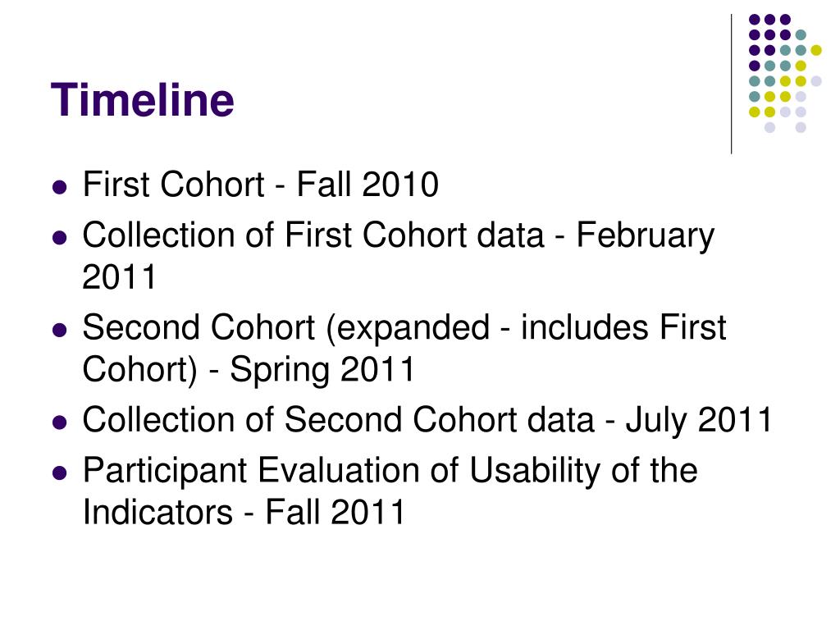Click the vertical divider line beside dots
This screenshot has height=630, width=840.
coord(731,84)
